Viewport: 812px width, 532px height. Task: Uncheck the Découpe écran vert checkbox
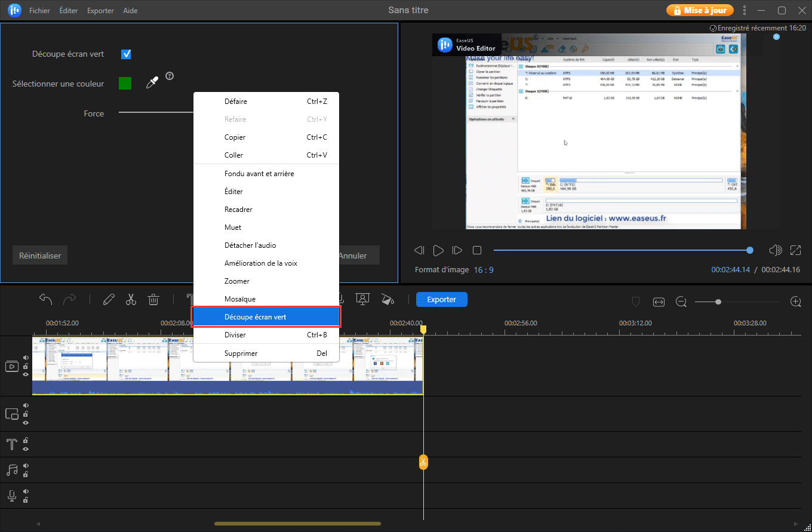[126, 54]
